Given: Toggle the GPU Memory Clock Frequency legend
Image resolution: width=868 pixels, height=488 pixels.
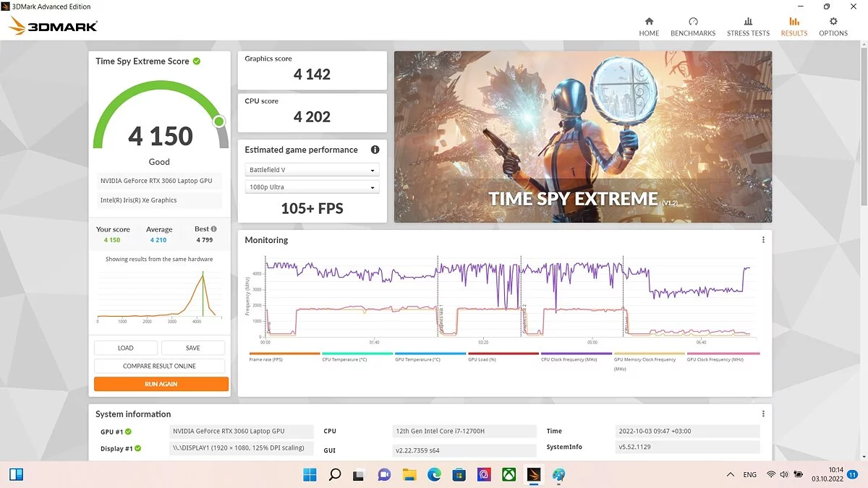Looking at the screenshot, I should click(x=650, y=361).
